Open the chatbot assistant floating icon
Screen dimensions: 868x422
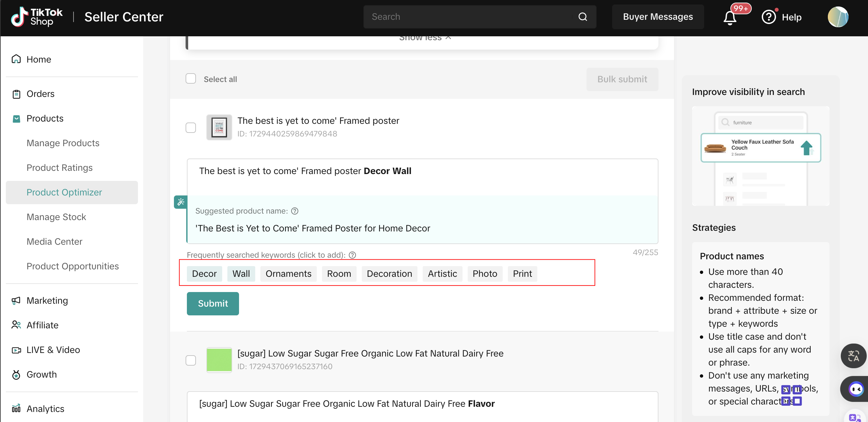click(856, 389)
